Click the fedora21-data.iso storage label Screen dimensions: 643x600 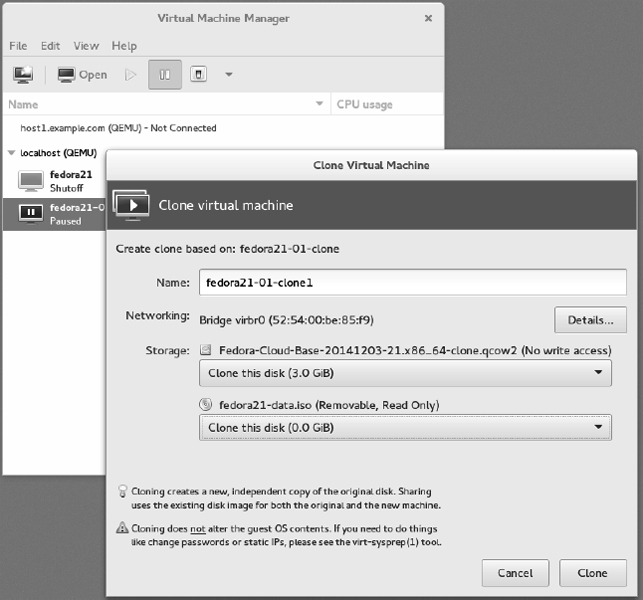click(329, 405)
